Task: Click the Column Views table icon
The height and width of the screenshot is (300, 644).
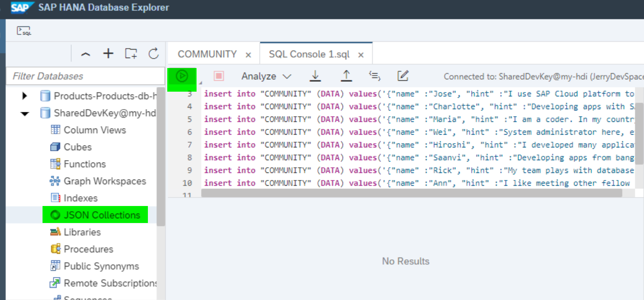Action: [x=55, y=129]
